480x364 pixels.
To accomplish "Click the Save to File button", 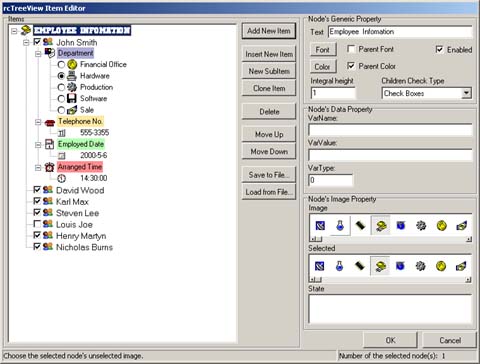I will 269,175.
